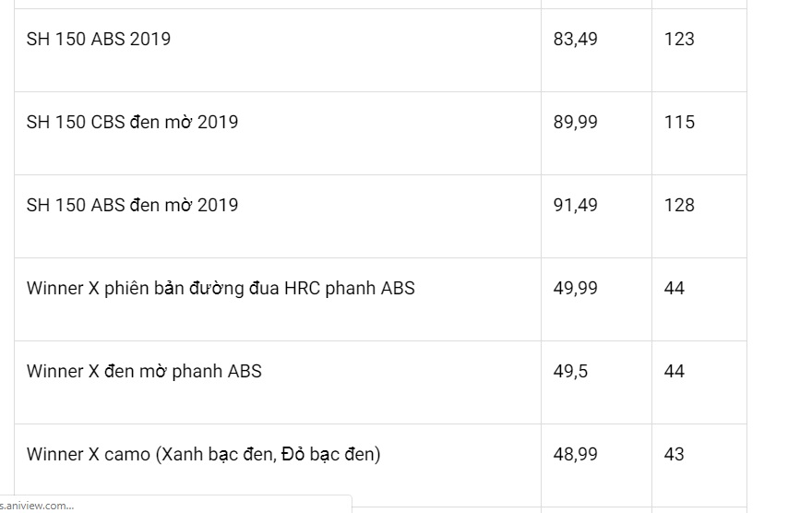Select the 44 value in the HRC row

[674, 288]
